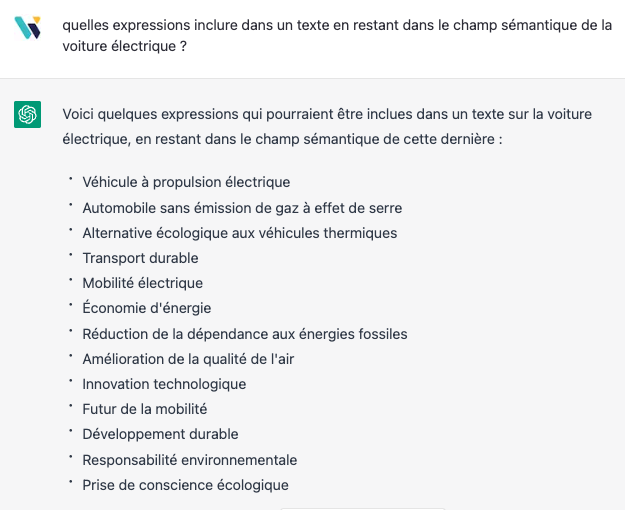Click the bullet before 'Innovation technologique'
The width and height of the screenshot is (625, 510).
pos(71,380)
